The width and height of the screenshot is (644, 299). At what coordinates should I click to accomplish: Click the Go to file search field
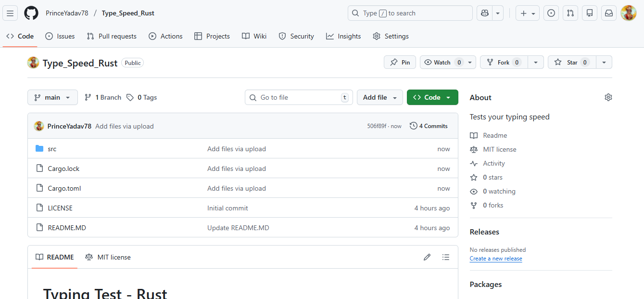tap(298, 97)
